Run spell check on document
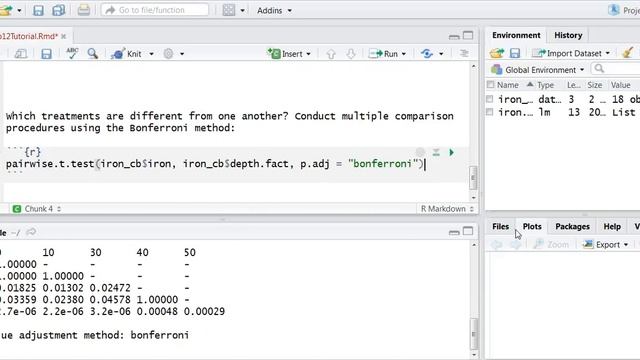 click(x=72, y=53)
